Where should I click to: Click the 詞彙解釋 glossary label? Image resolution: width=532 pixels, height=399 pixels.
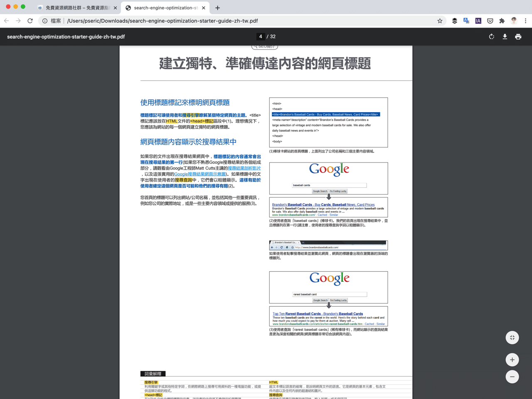[153, 374]
